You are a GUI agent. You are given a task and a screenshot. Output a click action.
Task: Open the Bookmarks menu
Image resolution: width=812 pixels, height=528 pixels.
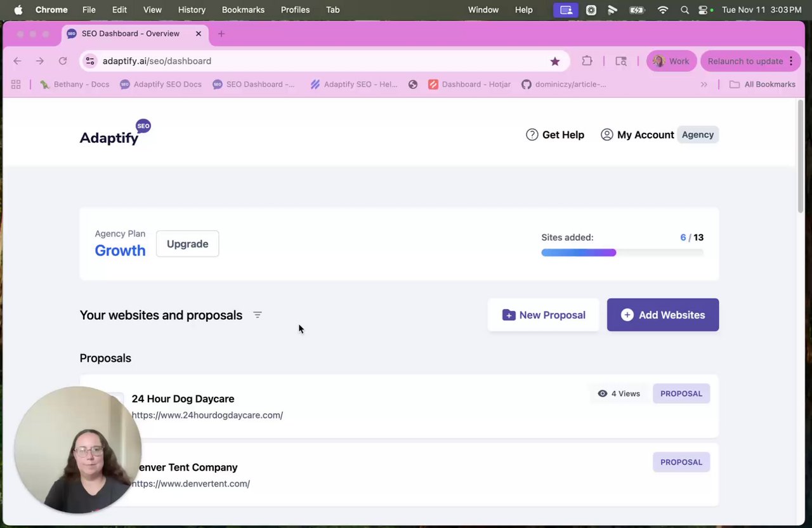[x=243, y=10]
